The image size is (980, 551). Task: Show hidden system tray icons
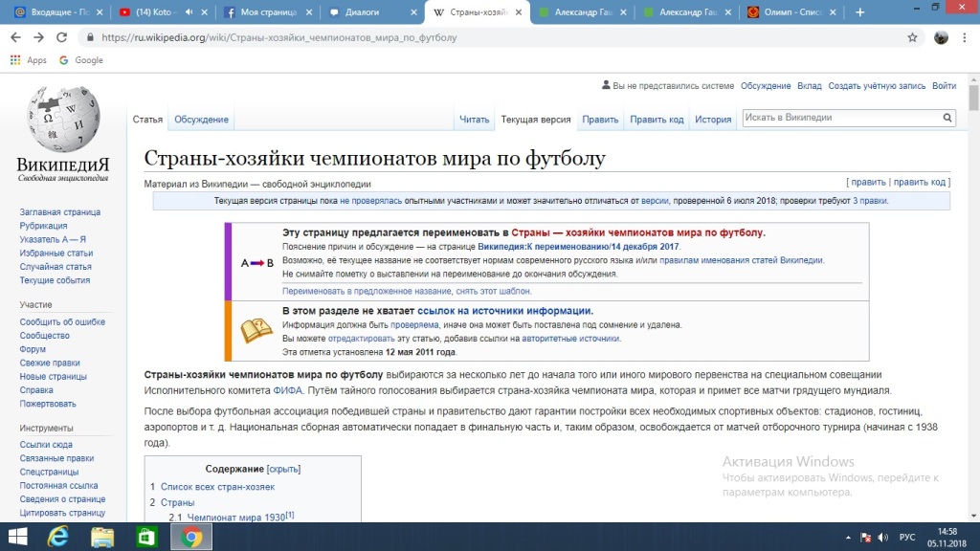pyautogui.click(x=848, y=538)
